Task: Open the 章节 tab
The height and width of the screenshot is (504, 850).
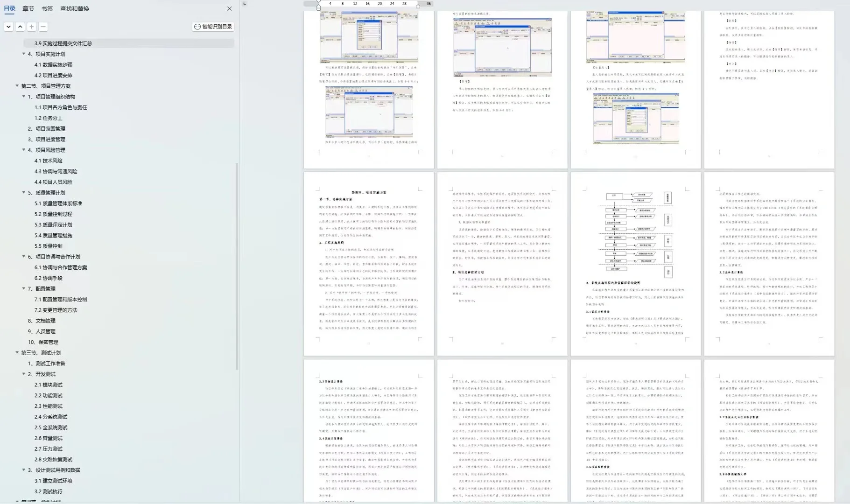Action: (28, 8)
